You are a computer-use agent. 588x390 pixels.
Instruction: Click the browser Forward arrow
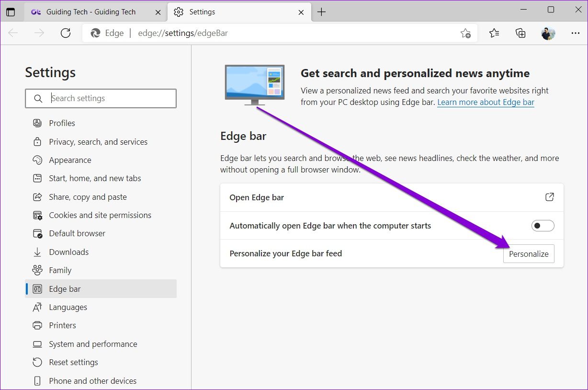point(39,33)
